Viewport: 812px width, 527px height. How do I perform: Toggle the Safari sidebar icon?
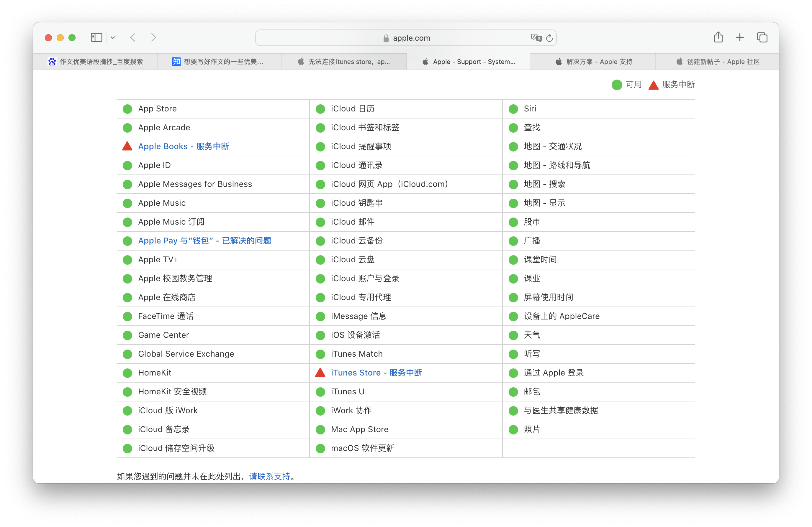pyautogui.click(x=96, y=37)
